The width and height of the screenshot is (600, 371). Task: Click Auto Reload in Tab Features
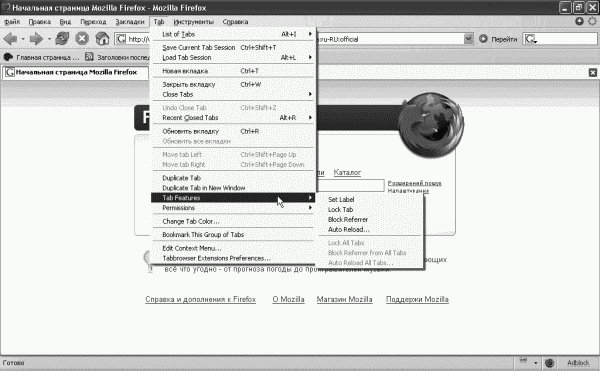pos(349,229)
